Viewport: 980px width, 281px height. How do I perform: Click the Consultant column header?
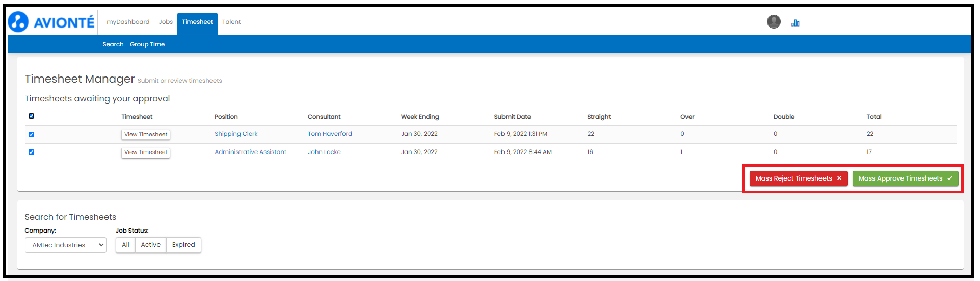324,117
